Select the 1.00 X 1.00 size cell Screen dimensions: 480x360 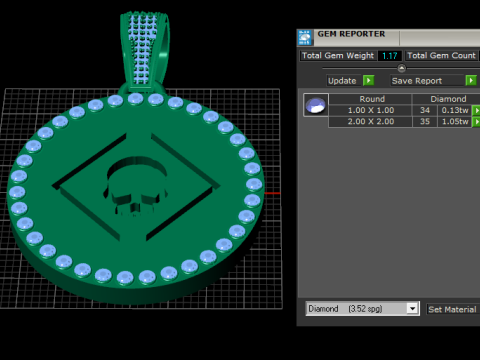(x=371, y=110)
